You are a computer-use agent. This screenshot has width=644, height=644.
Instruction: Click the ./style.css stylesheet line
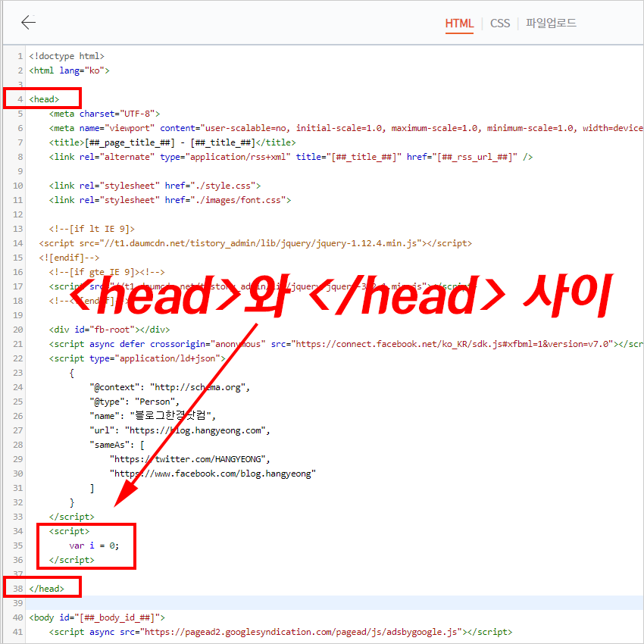(155, 186)
